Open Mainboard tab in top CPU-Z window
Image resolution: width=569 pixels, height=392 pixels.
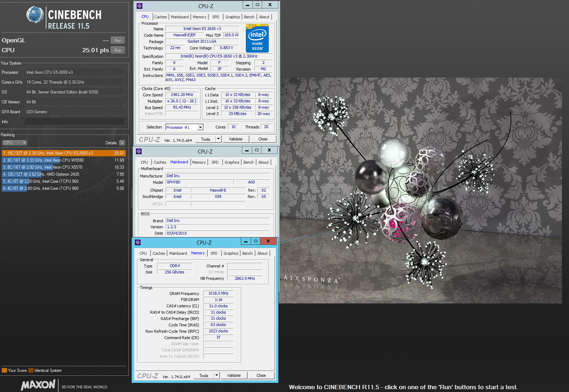(x=180, y=17)
